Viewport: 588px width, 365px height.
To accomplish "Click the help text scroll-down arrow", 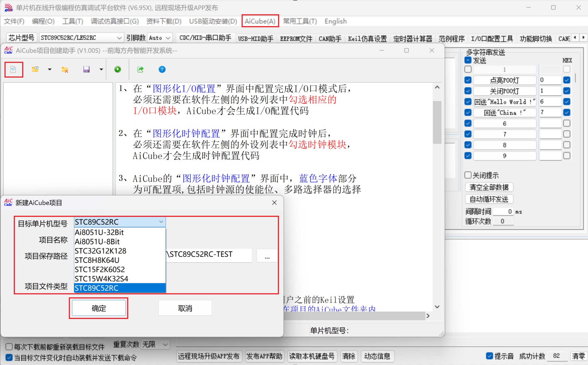I will click(437, 306).
